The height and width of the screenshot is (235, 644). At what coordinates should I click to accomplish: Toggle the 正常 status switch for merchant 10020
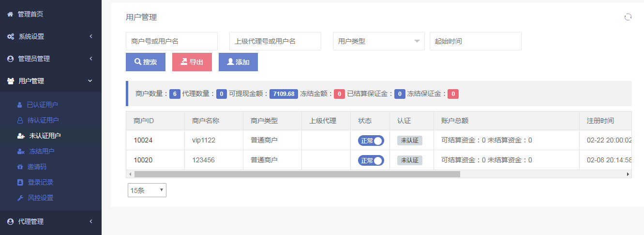371,160
